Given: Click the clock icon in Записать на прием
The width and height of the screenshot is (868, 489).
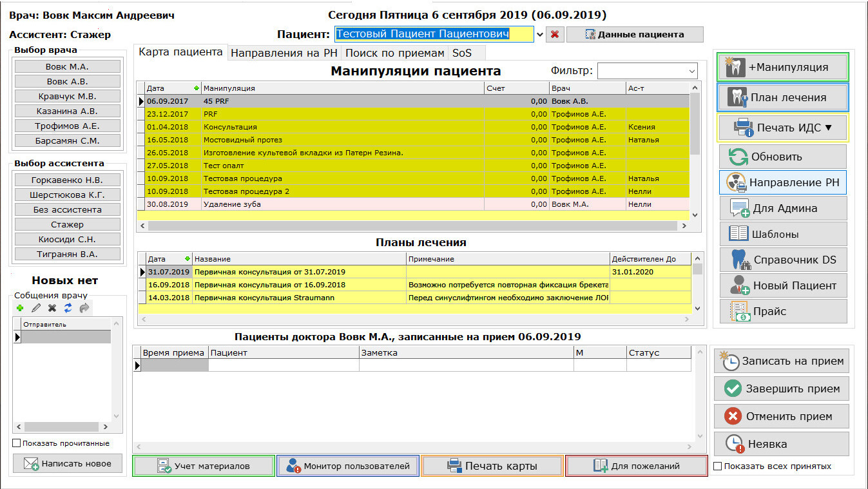Looking at the screenshot, I should point(729,361).
